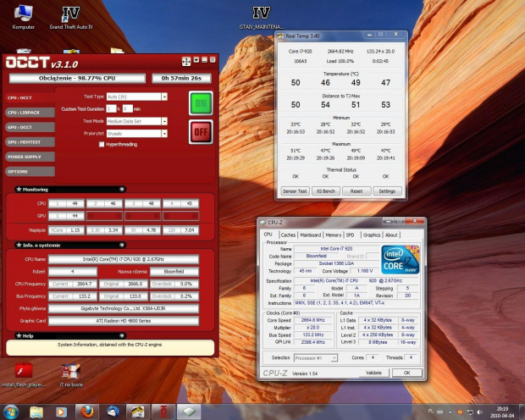This screenshot has height=420, width=525.
Task: Click the Custom Test Duration hours field
Action: pos(111,109)
